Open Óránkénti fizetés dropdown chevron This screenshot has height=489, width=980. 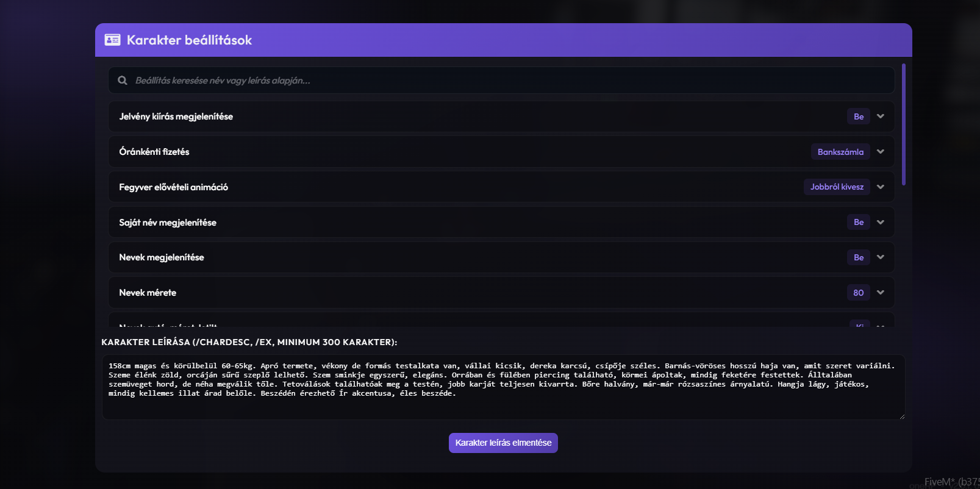[881, 152]
